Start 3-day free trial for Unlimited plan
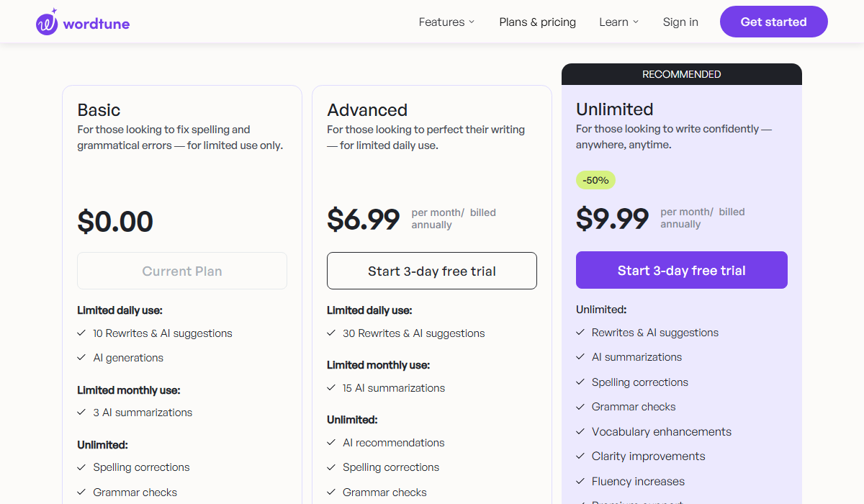864x504 pixels. tap(681, 269)
